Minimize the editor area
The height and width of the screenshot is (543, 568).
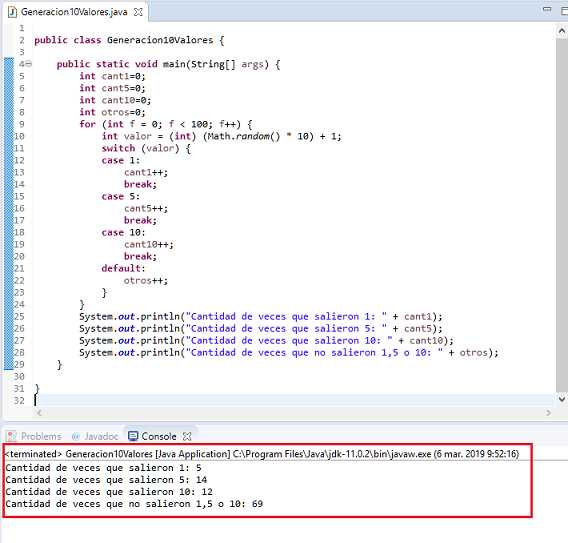click(547, 9)
